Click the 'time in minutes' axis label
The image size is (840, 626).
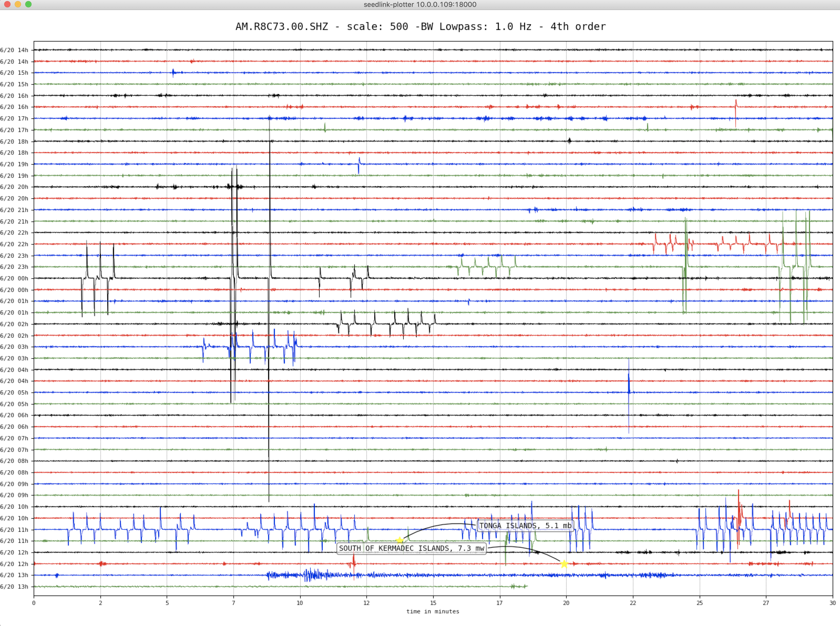tap(433, 611)
